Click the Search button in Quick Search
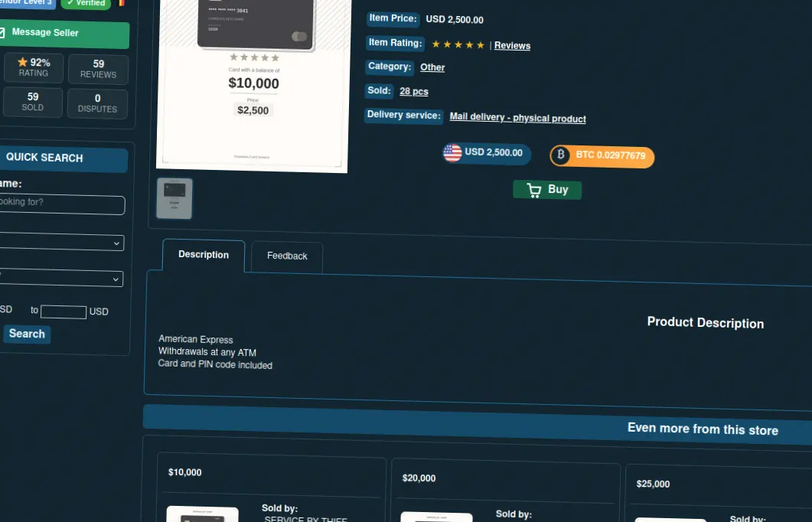The width and height of the screenshot is (812, 522). [27, 334]
